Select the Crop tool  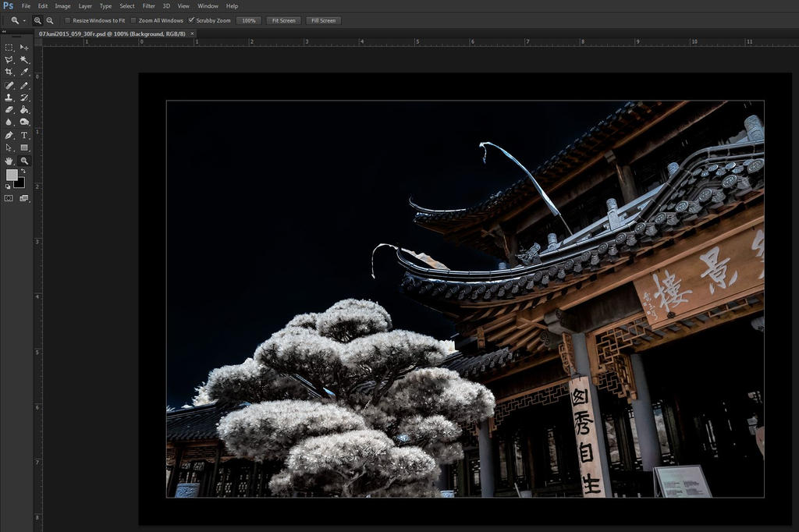[x=10, y=70]
